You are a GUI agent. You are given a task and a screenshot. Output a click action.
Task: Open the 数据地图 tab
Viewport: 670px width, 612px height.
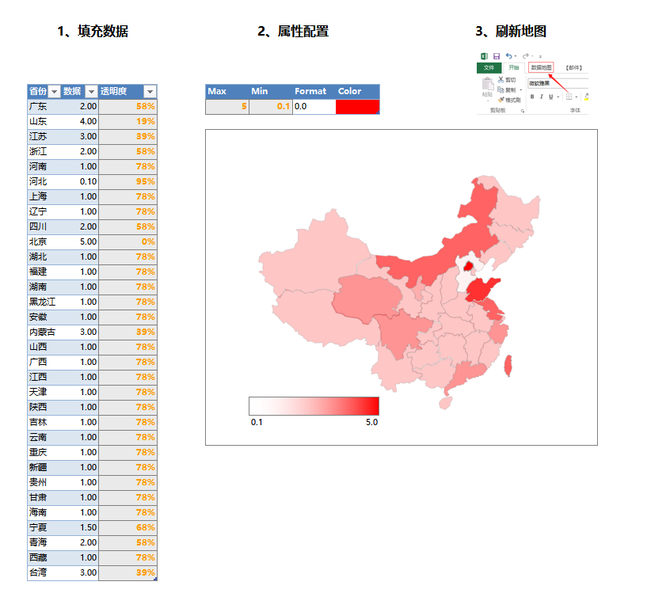[541, 67]
